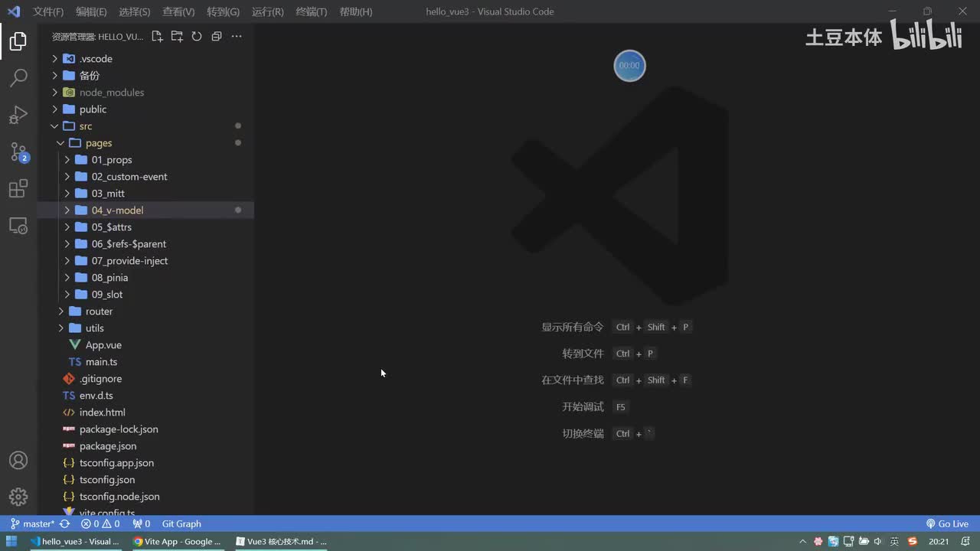The height and width of the screenshot is (551, 980).
Task: Open index.html file
Action: (x=145, y=412)
